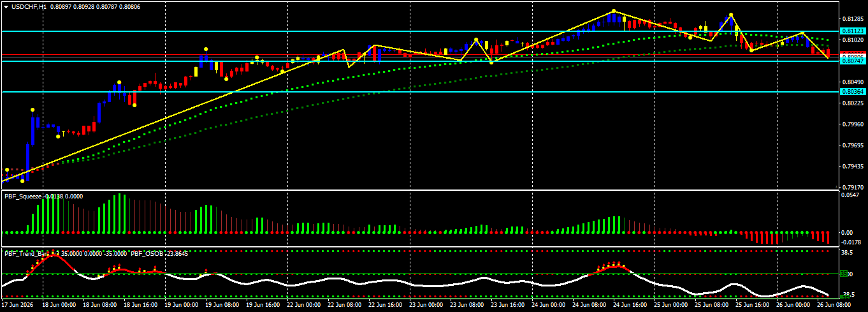The image size is (868, 312).
Task: Click the 25 Jun 16:00 time label
Action: coord(754,306)
